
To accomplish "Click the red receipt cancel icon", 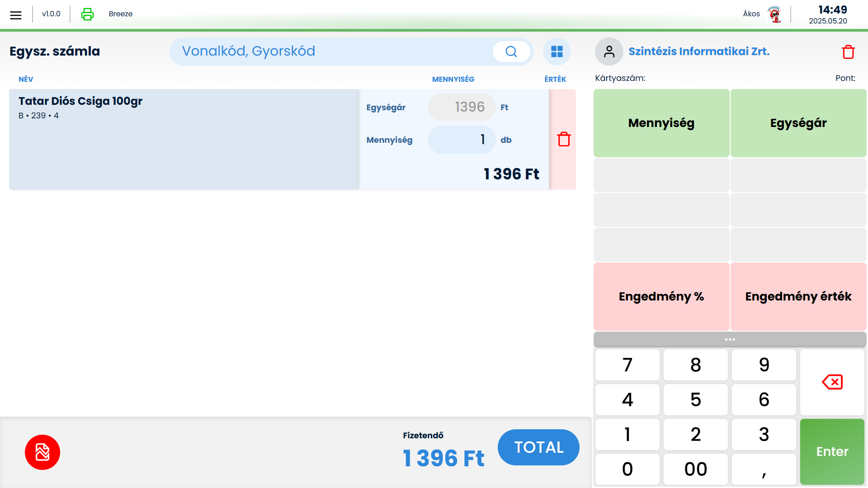I will coord(42,452).
